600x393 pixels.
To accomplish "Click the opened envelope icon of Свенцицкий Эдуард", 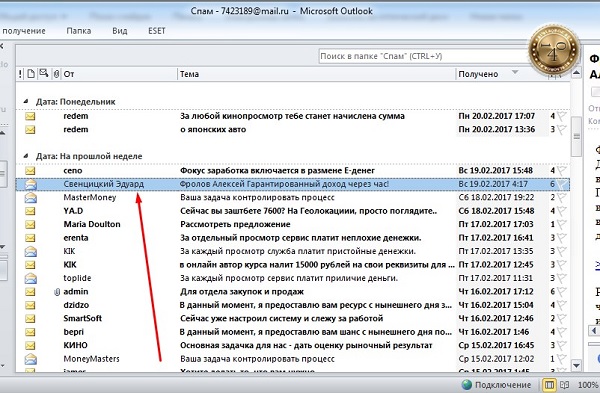I will click(x=31, y=184).
